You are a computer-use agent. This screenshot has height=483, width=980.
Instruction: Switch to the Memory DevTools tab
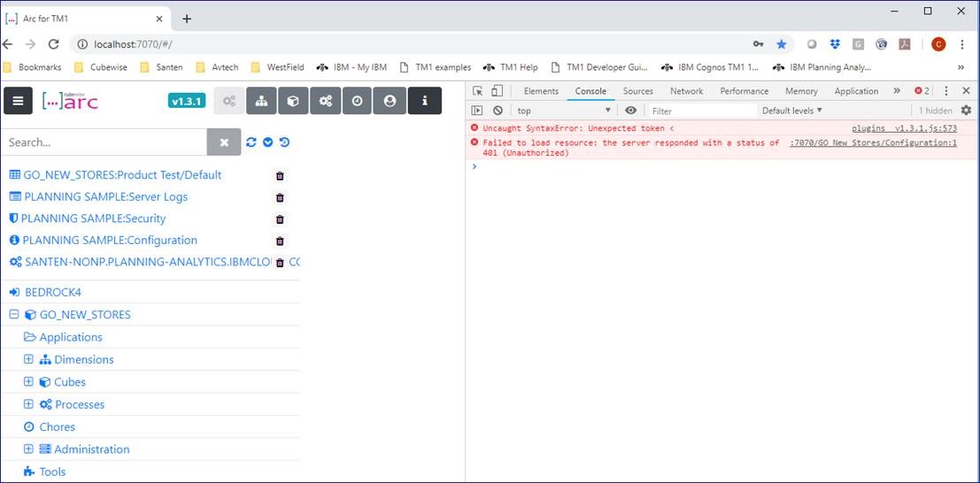point(801,91)
